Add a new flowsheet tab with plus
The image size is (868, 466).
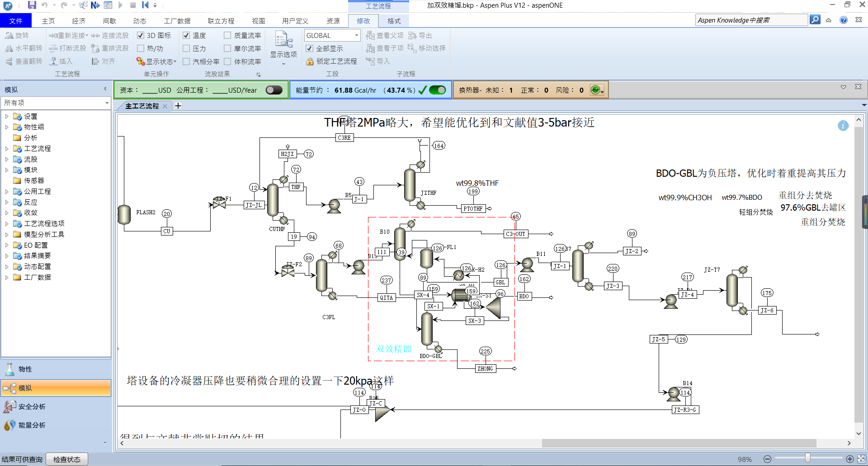click(178, 106)
